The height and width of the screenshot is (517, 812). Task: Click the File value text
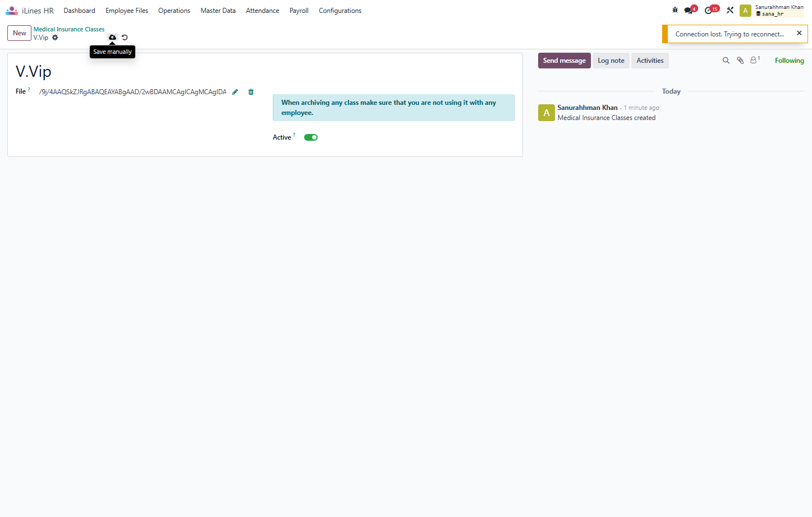click(133, 92)
